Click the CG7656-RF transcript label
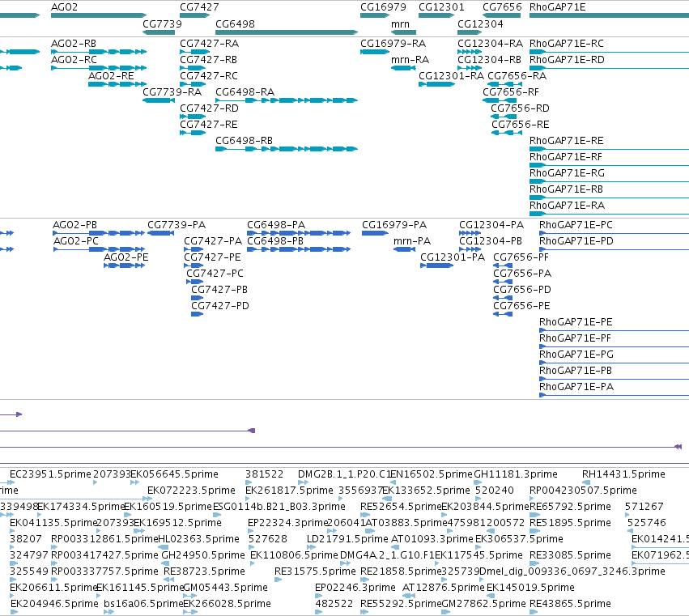 (511, 92)
